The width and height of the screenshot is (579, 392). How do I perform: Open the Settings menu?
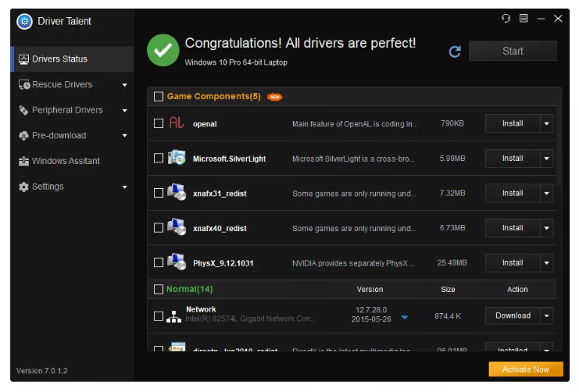pos(73,187)
